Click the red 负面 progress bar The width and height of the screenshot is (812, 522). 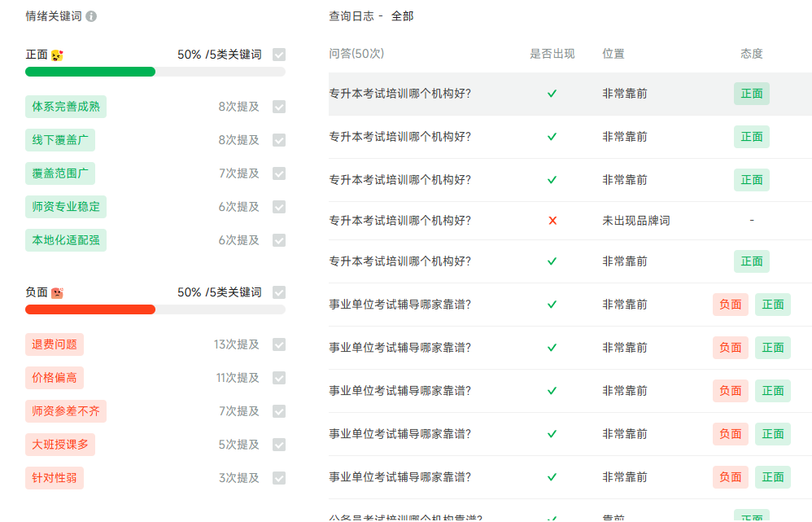(90, 309)
